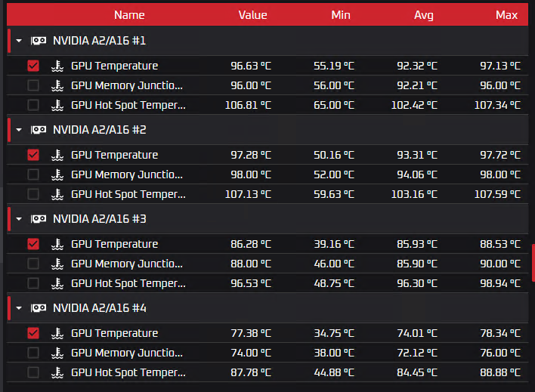Click thermometer icon of GPU Temperature under #1
The width and height of the screenshot is (535, 392).
57,66
